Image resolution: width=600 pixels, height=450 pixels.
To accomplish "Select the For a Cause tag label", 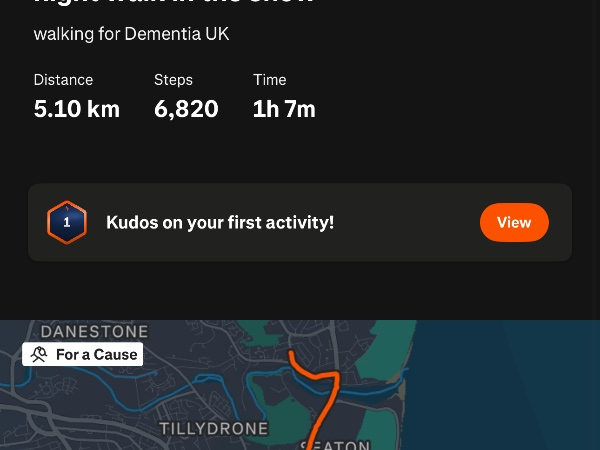I will click(x=96, y=354).
